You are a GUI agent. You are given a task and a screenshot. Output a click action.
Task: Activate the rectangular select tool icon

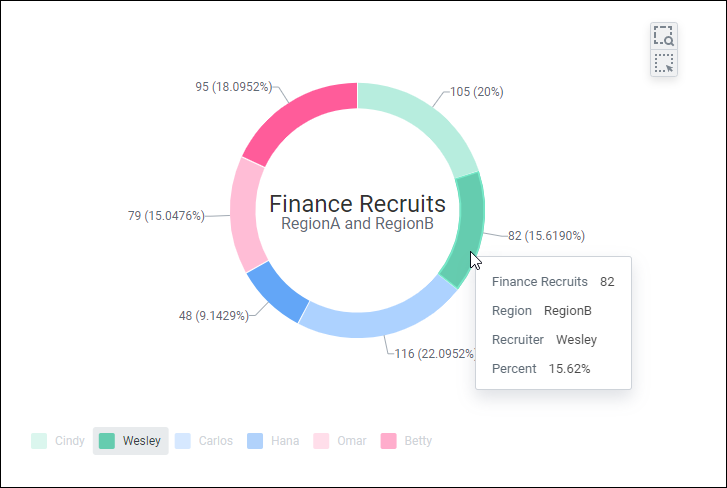(663, 63)
